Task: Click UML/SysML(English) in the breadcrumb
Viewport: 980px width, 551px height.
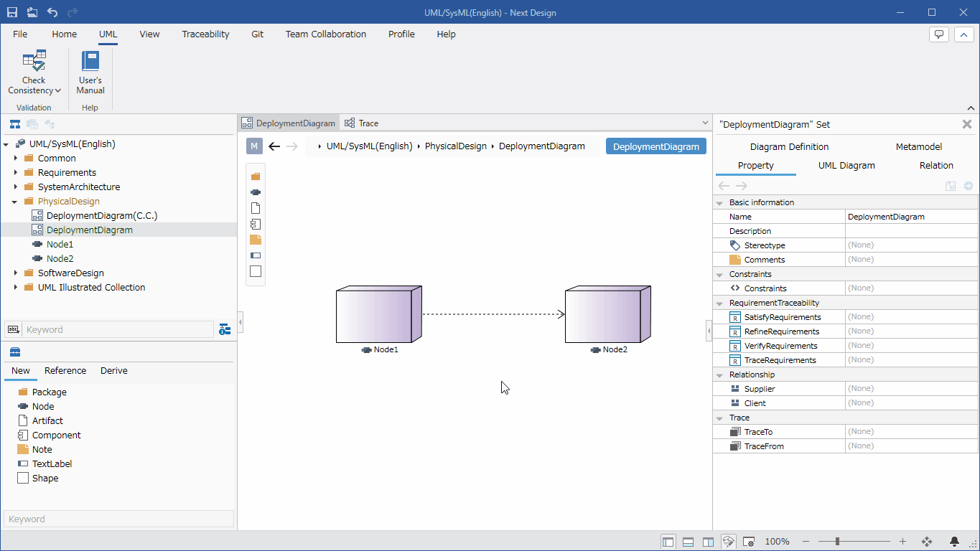Action: [x=370, y=146]
